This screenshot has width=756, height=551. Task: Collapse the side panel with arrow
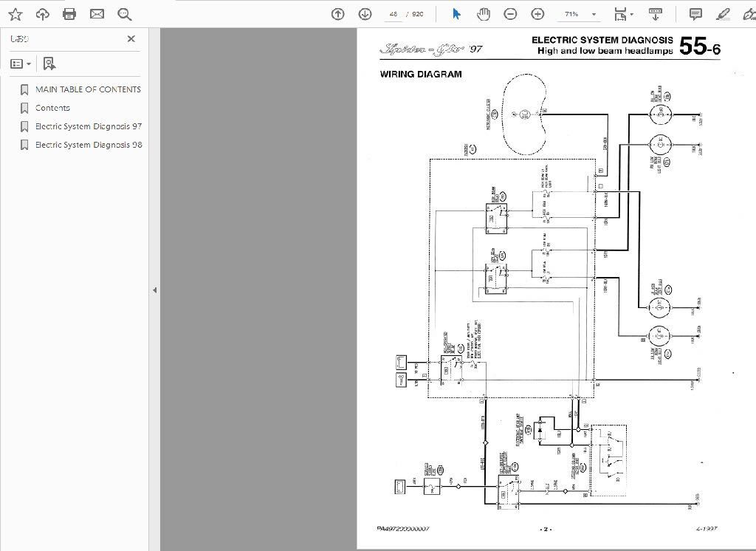point(155,290)
